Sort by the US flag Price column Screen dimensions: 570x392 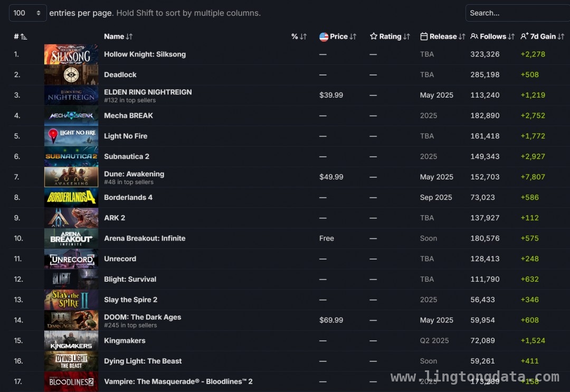click(338, 36)
